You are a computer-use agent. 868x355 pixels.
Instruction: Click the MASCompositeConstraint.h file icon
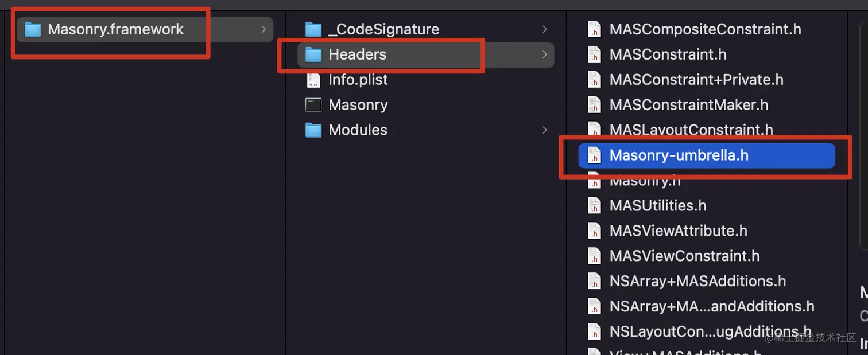coord(595,29)
